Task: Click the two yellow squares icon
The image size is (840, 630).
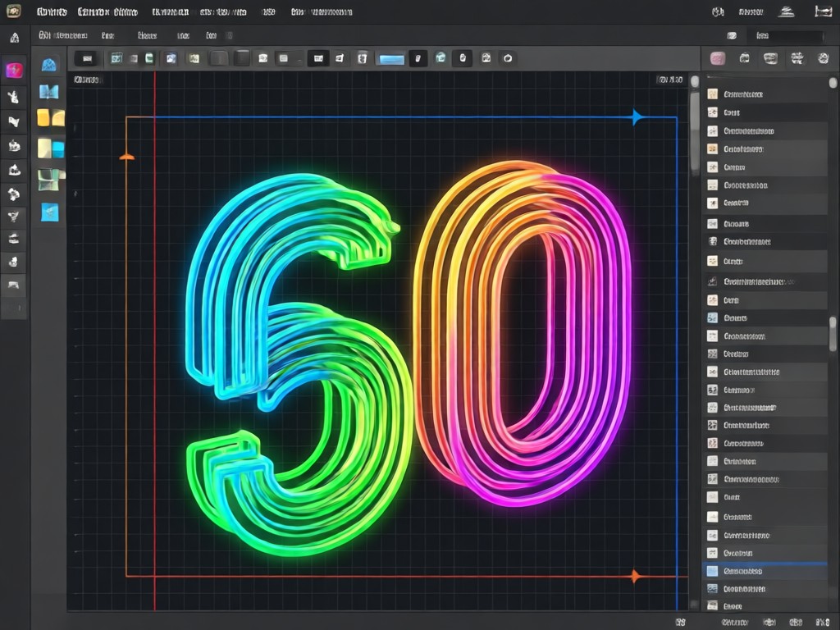Action: pyautogui.click(x=51, y=118)
